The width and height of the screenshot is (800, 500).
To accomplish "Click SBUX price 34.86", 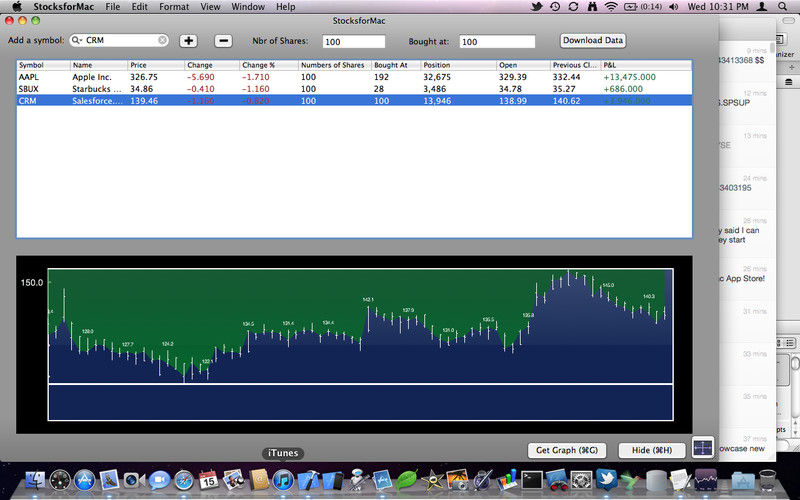I will (x=141, y=89).
